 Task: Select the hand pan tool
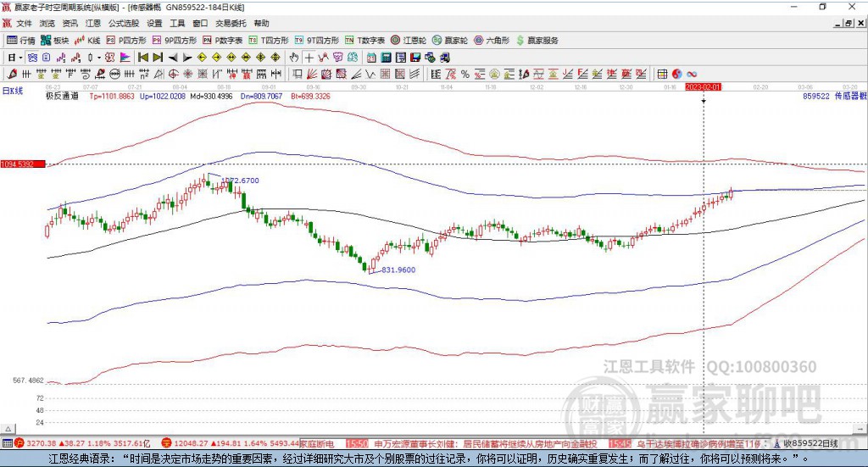pos(294,58)
